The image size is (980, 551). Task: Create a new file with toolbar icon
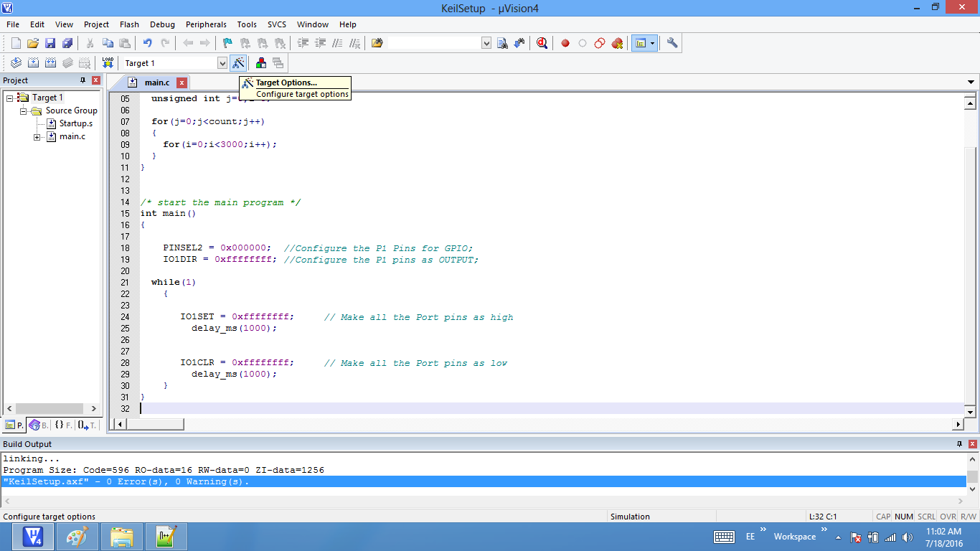(16, 43)
